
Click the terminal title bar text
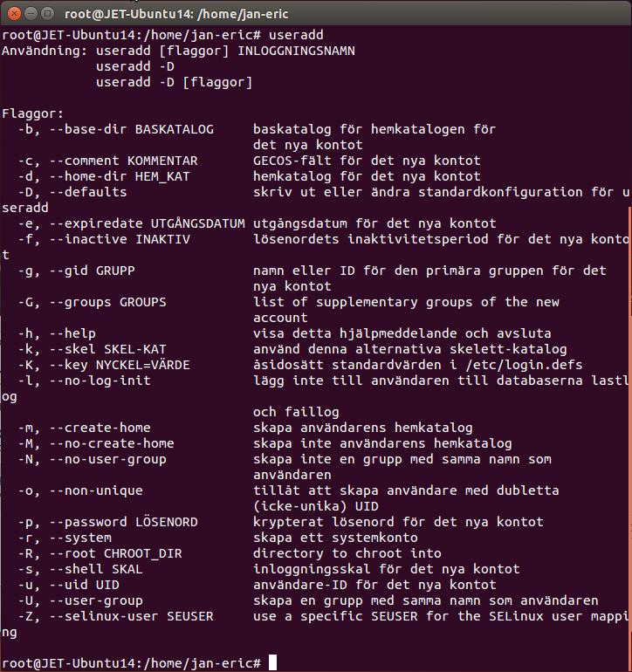point(176,14)
